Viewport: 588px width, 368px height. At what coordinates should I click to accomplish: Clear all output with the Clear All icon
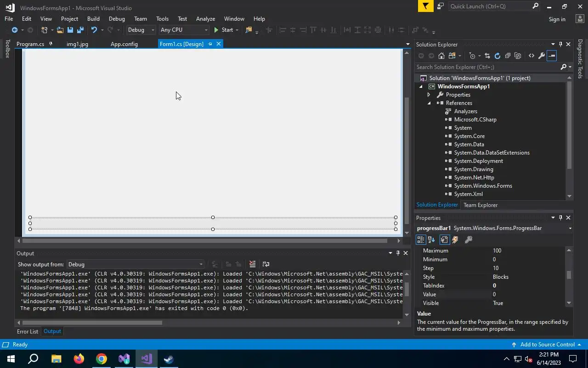[252, 264]
